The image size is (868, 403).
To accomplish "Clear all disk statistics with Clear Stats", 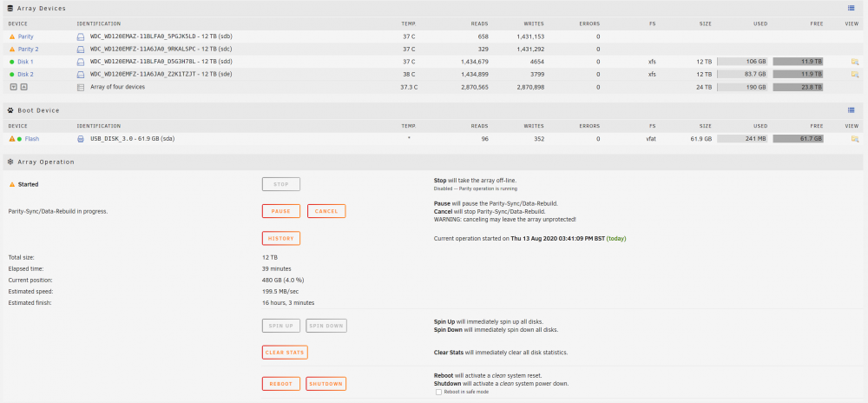I will (x=285, y=352).
